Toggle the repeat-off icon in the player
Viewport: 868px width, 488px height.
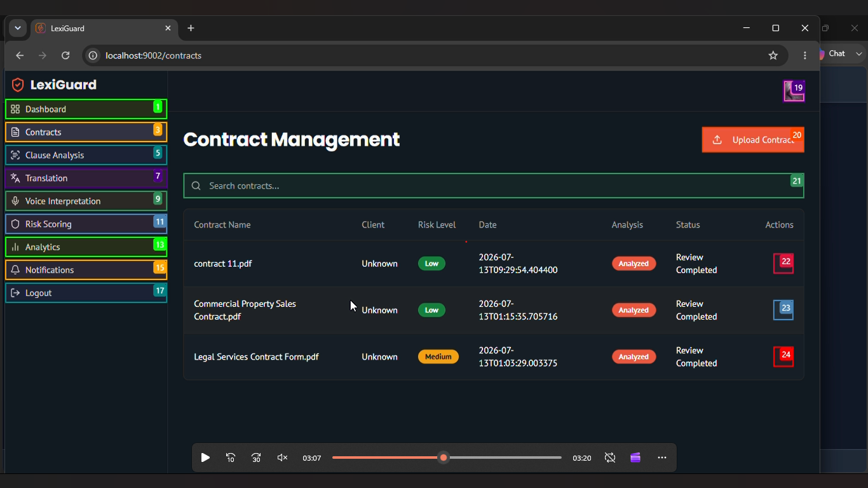[x=610, y=457]
